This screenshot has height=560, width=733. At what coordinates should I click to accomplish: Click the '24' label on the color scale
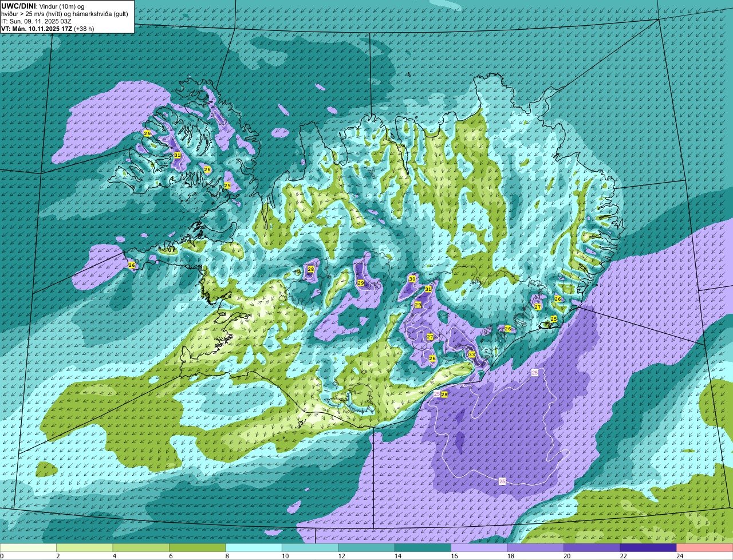point(679,556)
